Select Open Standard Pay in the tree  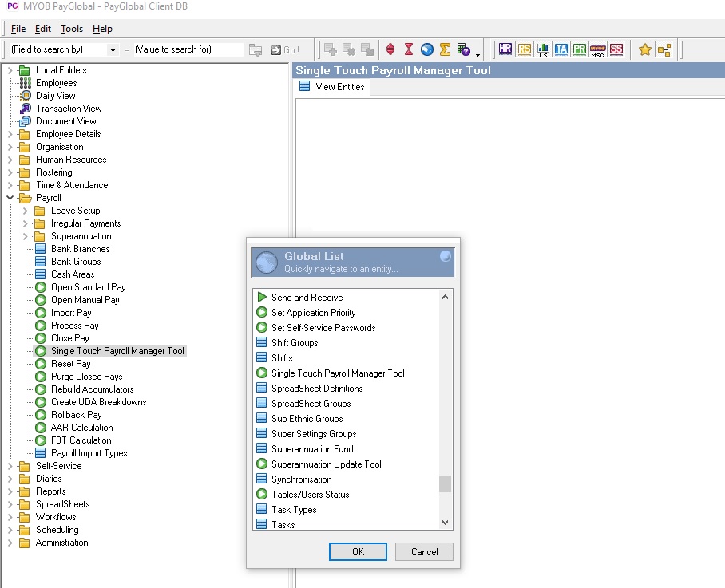click(x=89, y=287)
